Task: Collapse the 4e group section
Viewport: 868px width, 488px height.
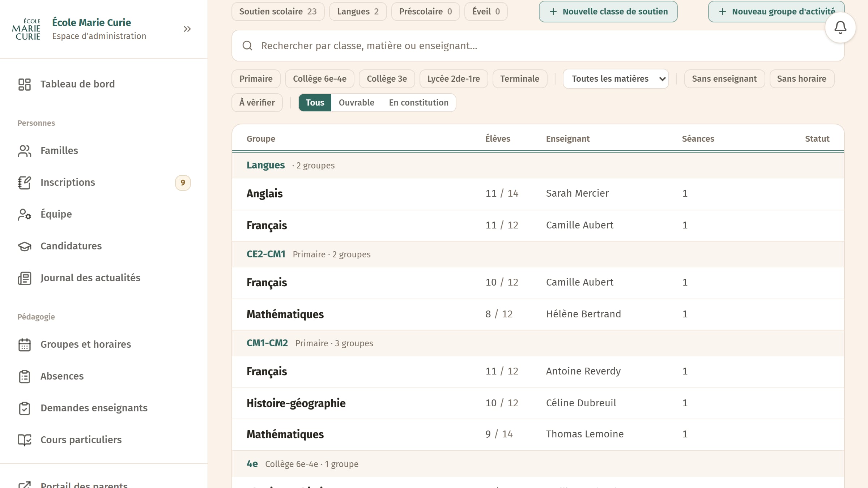Action: (538, 464)
